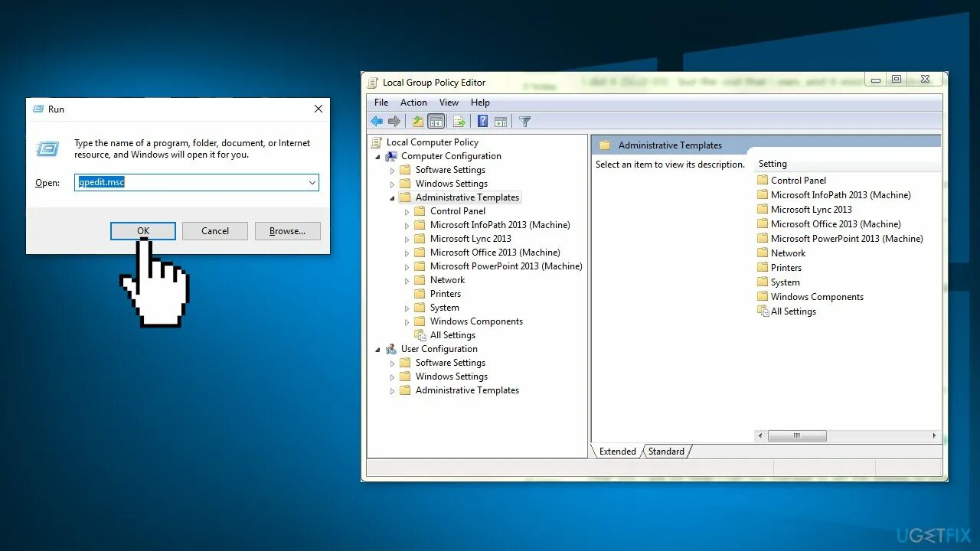Select Software Settings under User Configuration
Viewport: 980px width, 551px height.
pos(450,363)
